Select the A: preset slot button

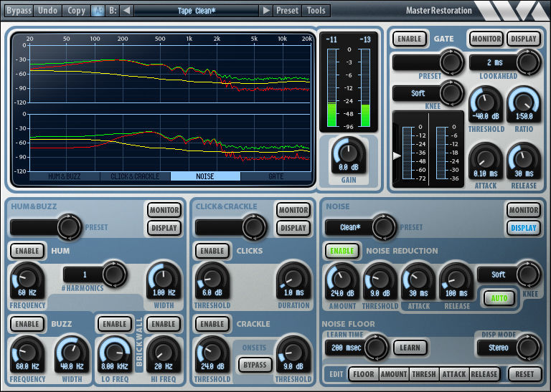point(98,11)
